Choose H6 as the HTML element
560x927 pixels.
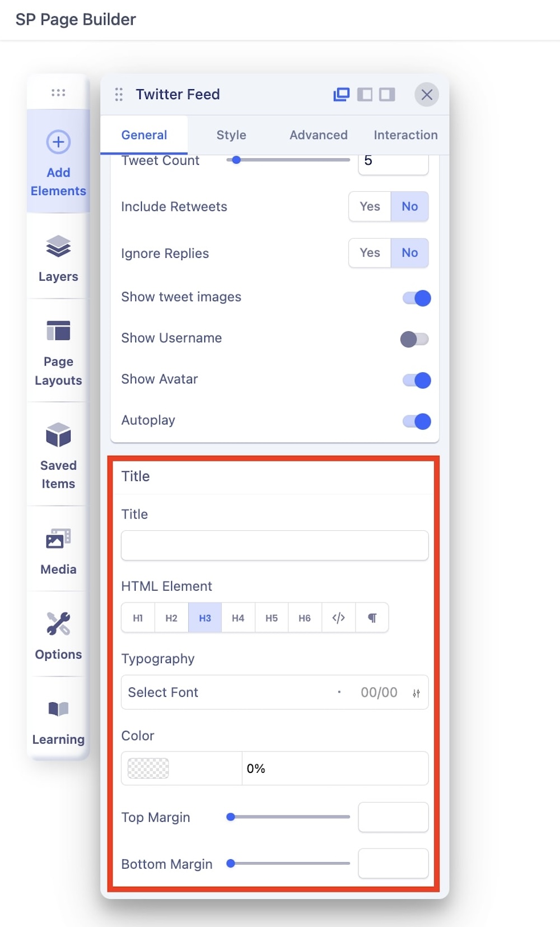click(x=305, y=618)
